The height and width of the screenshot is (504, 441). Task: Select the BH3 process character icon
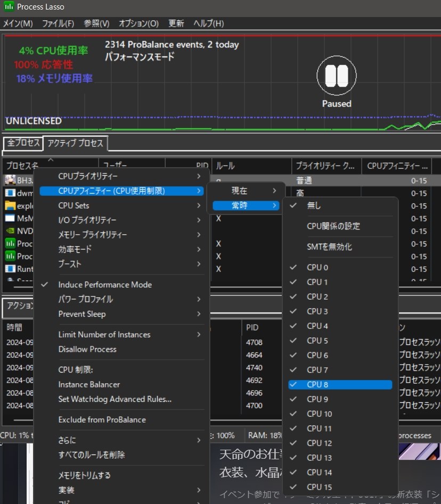10,180
